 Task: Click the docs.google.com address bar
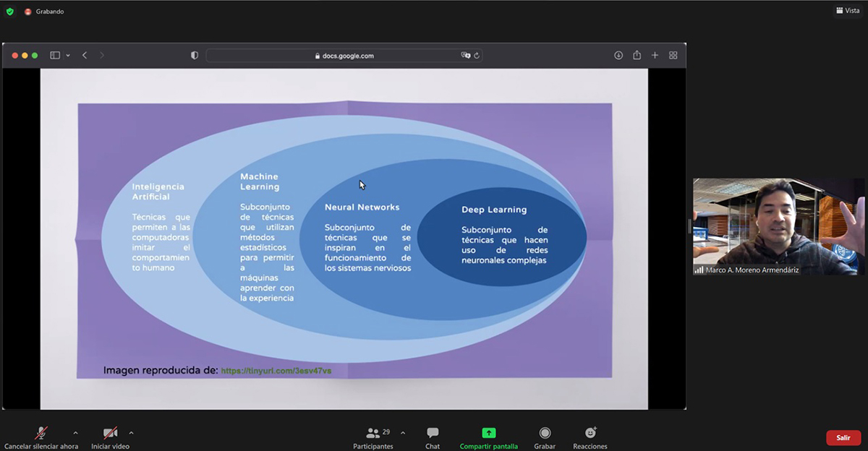pos(344,55)
